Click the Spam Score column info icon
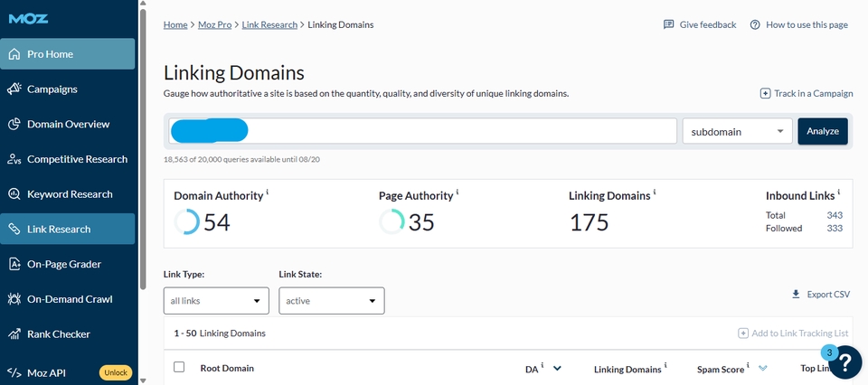This screenshot has width=868, height=385. (x=749, y=366)
